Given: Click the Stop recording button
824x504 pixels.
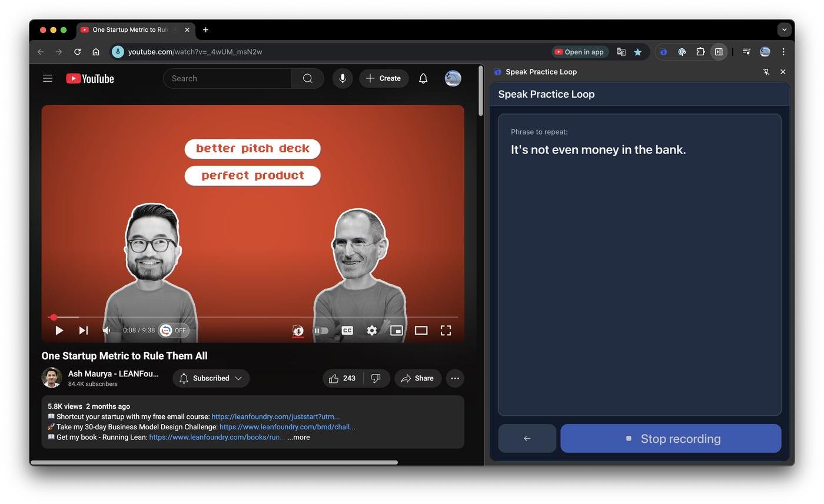Looking at the screenshot, I should coord(670,439).
